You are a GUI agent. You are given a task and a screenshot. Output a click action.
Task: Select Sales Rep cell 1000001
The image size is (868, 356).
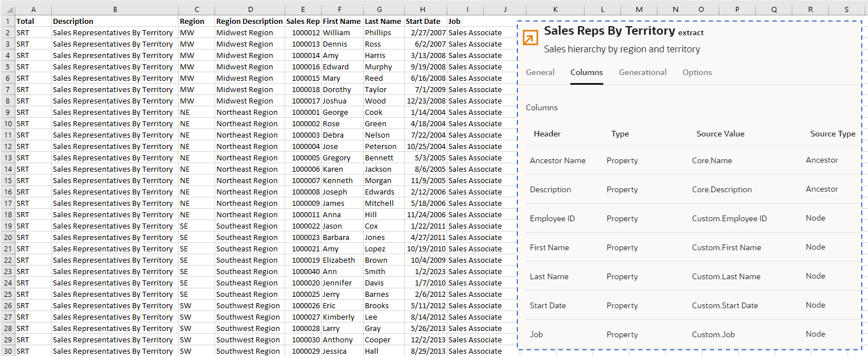[x=303, y=112]
